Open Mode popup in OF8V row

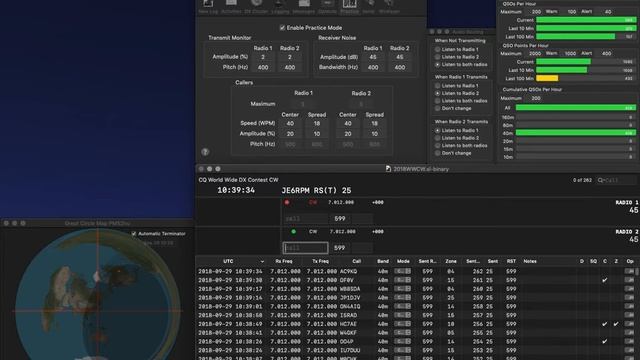[402, 280]
